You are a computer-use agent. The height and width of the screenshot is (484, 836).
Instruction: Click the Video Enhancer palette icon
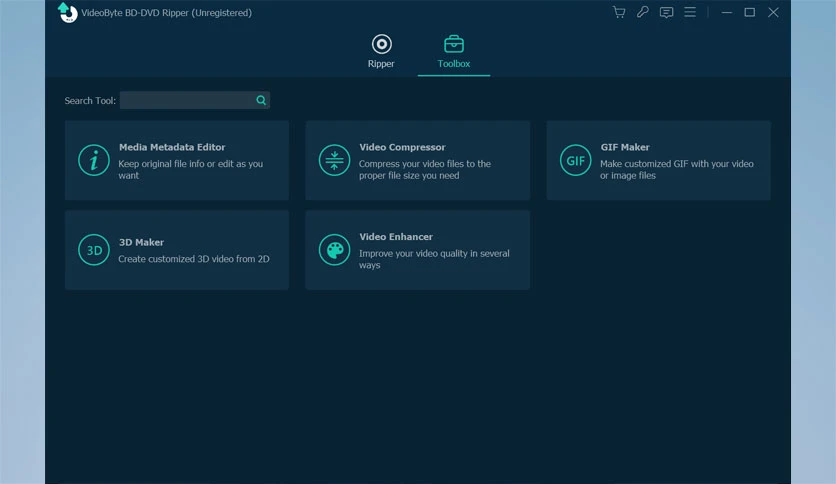point(334,249)
